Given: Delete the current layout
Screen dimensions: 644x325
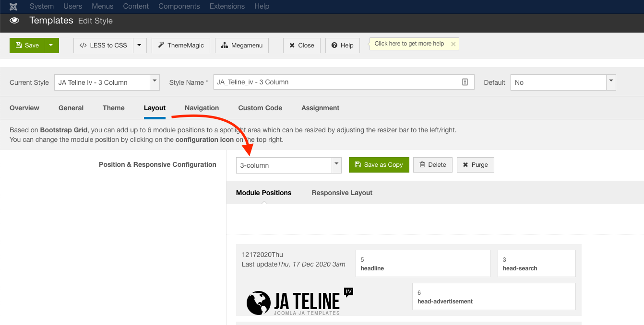Looking at the screenshot, I should 432,165.
